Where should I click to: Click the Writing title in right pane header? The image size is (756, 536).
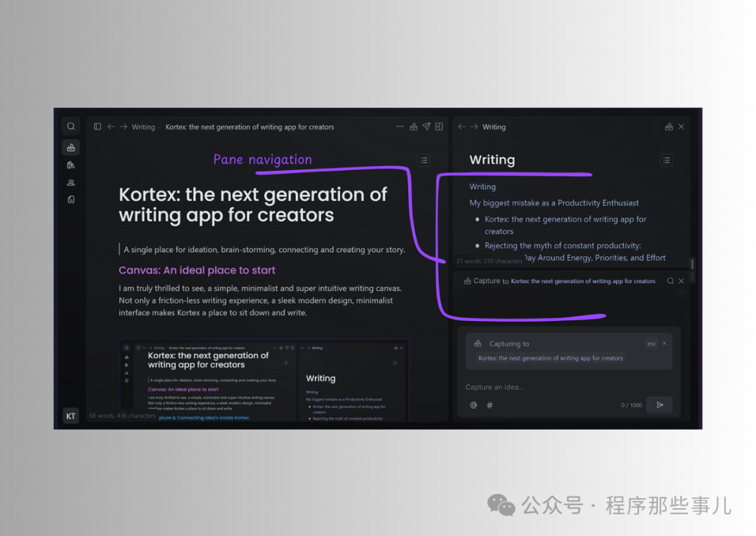point(494,127)
